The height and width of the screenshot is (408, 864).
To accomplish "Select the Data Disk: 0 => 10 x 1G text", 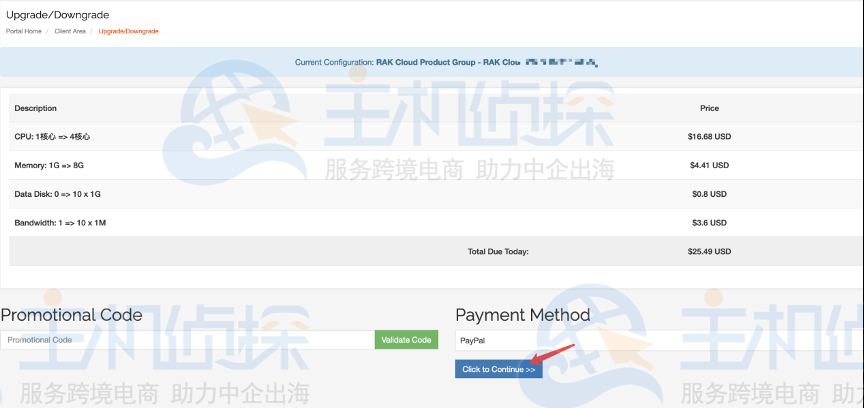I will coord(57,194).
